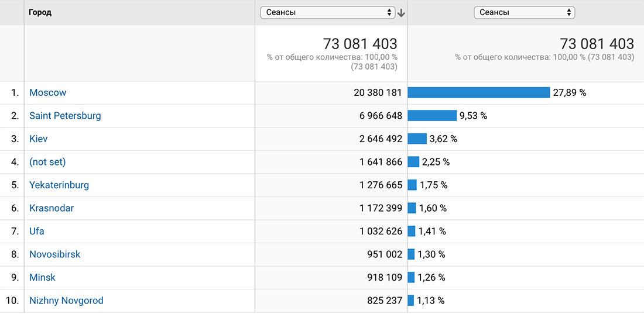
Task: Click the Minsk city link
Action: click(42, 278)
